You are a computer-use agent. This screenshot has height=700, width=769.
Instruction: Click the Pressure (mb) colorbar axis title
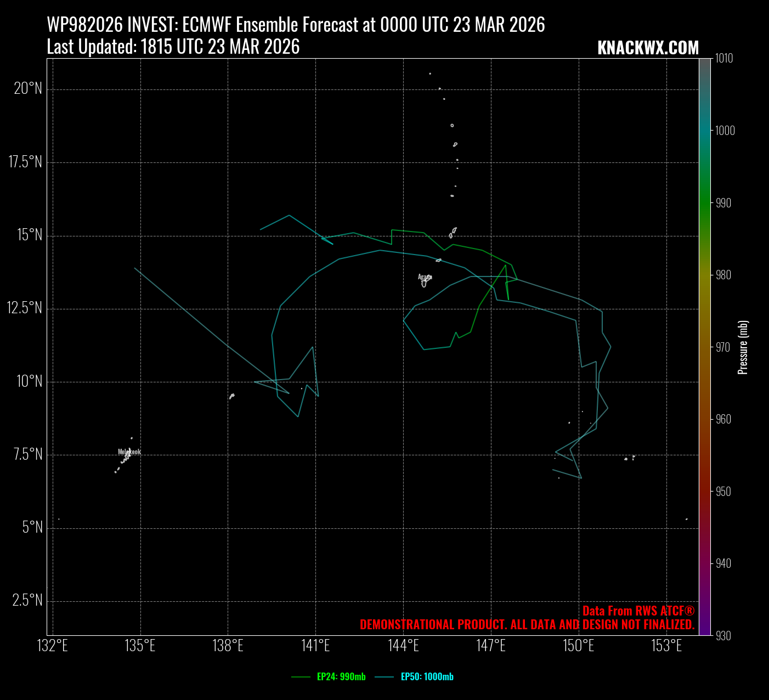pos(743,347)
